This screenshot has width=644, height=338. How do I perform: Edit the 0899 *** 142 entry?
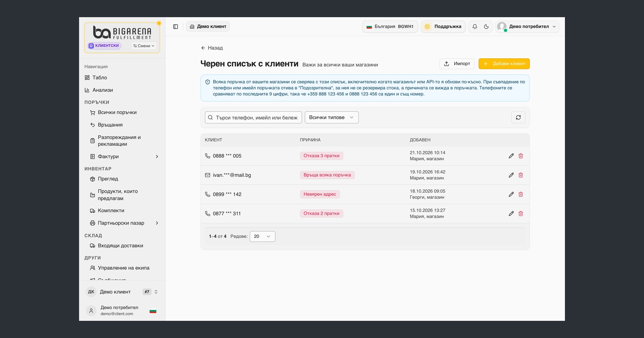[511, 195]
